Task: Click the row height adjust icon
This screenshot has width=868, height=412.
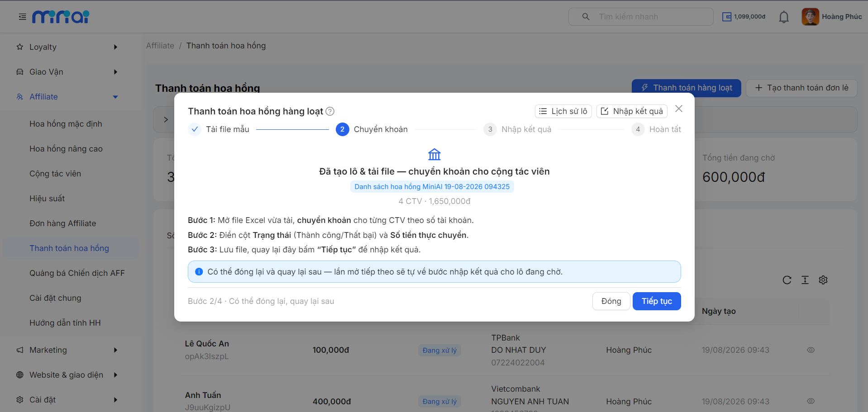Action: [805, 280]
